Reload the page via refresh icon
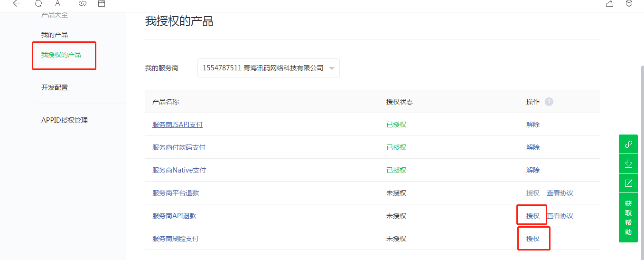Screen dimensions: 644x260 tap(38, 3)
